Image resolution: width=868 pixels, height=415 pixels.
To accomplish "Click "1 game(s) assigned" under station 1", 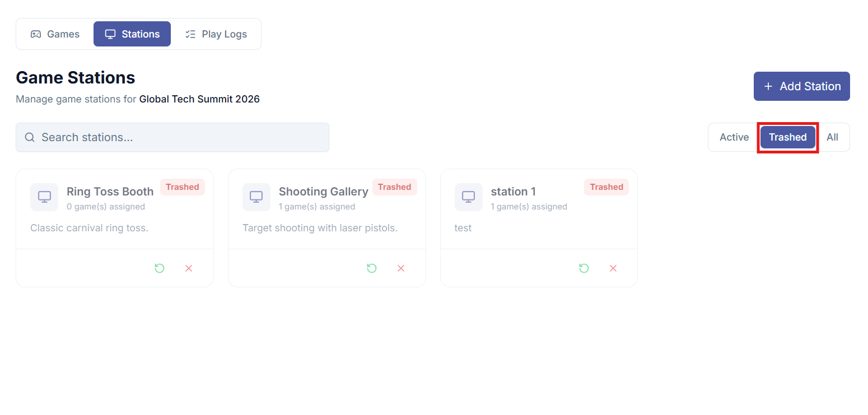I will pos(529,207).
